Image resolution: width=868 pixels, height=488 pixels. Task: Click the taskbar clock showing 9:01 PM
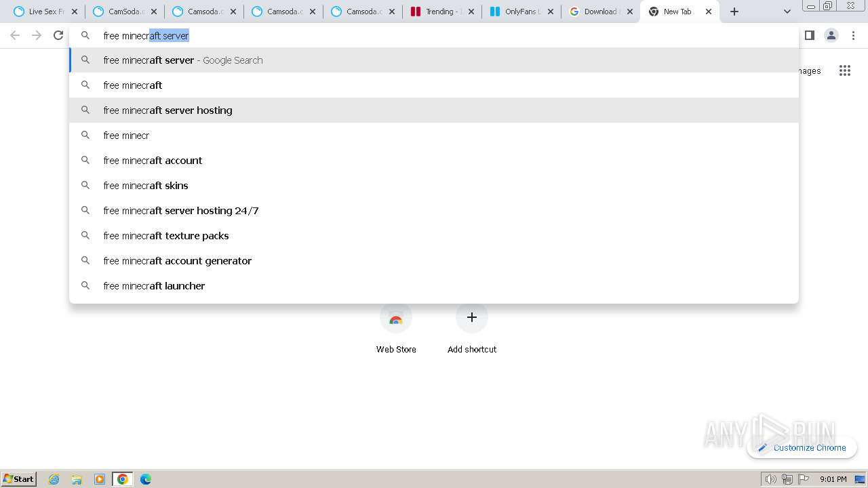tap(833, 479)
